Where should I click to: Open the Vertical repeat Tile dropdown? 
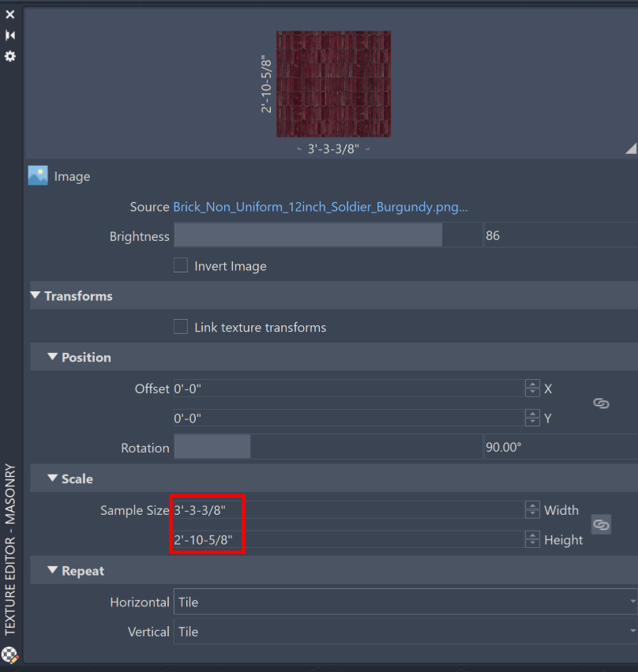403,632
